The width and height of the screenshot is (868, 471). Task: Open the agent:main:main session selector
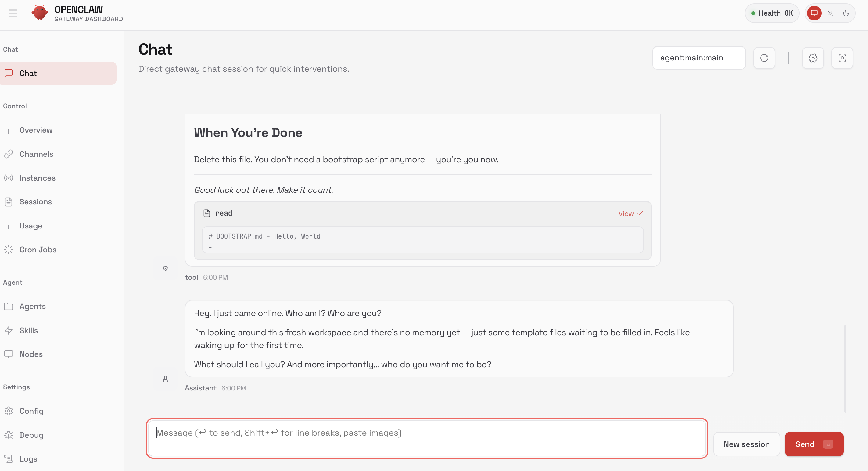(x=698, y=58)
